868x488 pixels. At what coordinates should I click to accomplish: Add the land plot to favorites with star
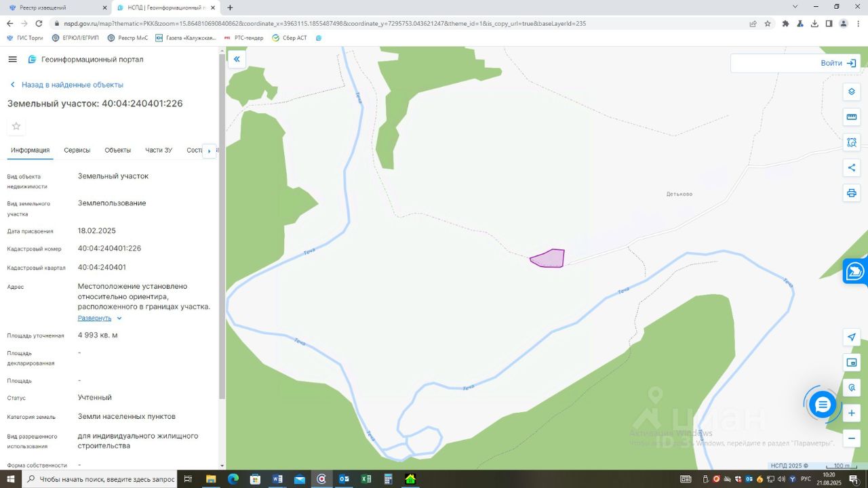(x=16, y=126)
